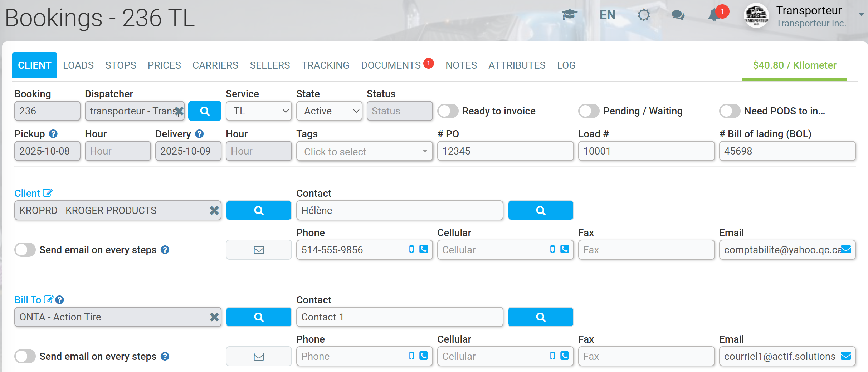The width and height of the screenshot is (868, 372).
Task: Call 514-555-9856 phone icon
Action: (424, 249)
